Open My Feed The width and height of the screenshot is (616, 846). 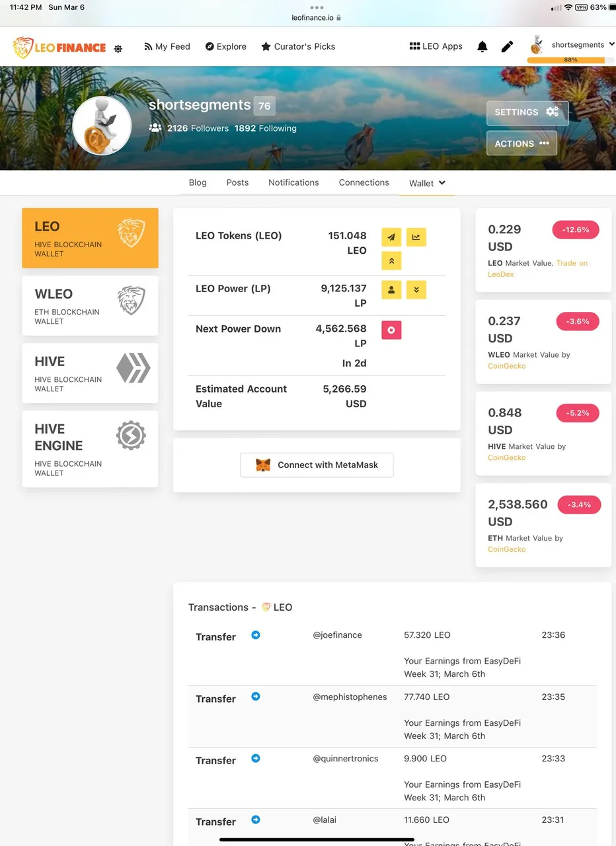click(x=167, y=46)
